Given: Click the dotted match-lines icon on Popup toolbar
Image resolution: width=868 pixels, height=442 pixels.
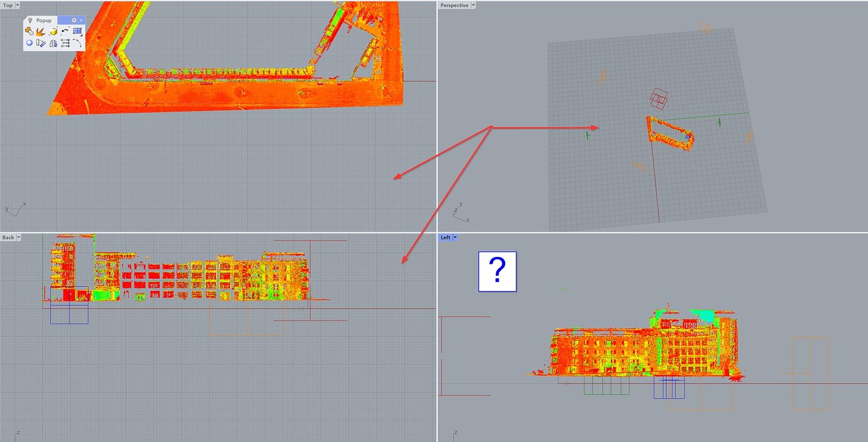Looking at the screenshot, I should coord(65,43).
